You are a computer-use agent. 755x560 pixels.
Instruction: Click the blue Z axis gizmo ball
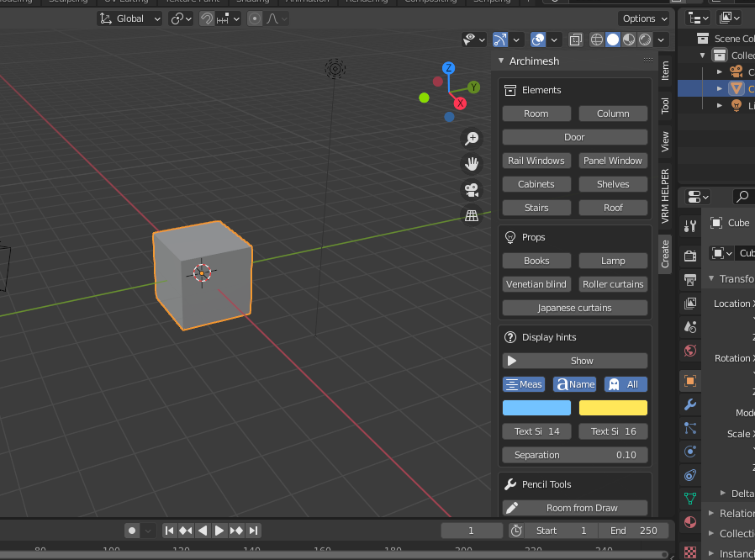click(448, 68)
